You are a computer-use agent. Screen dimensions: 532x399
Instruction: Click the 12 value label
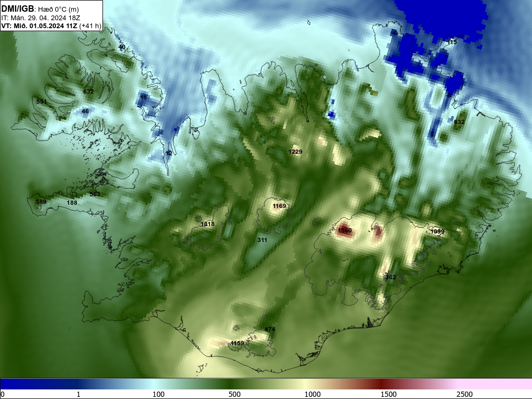[x=169, y=153]
